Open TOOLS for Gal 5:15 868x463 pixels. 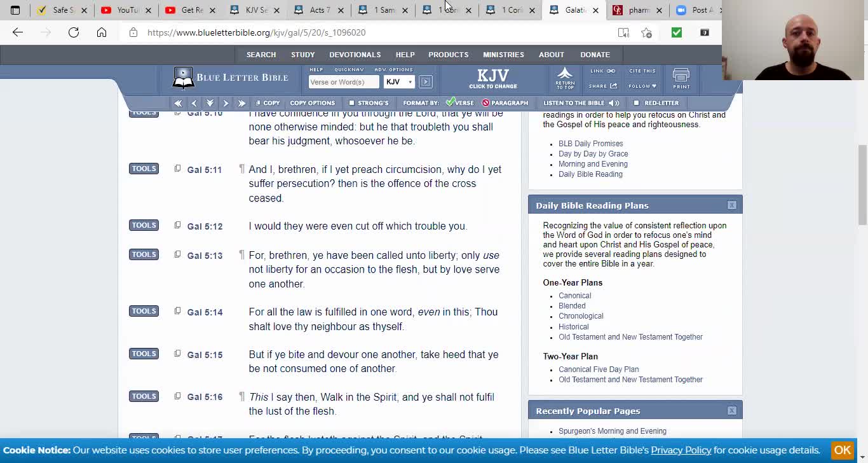point(144,354)
